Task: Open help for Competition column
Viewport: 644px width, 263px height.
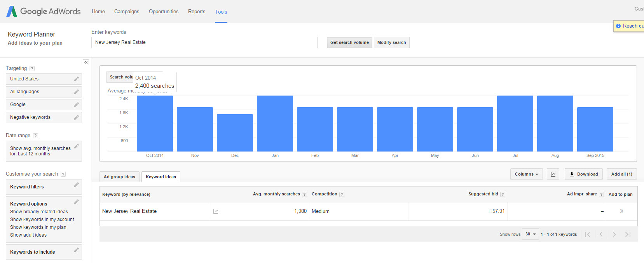Action: (x=342, y=194)
